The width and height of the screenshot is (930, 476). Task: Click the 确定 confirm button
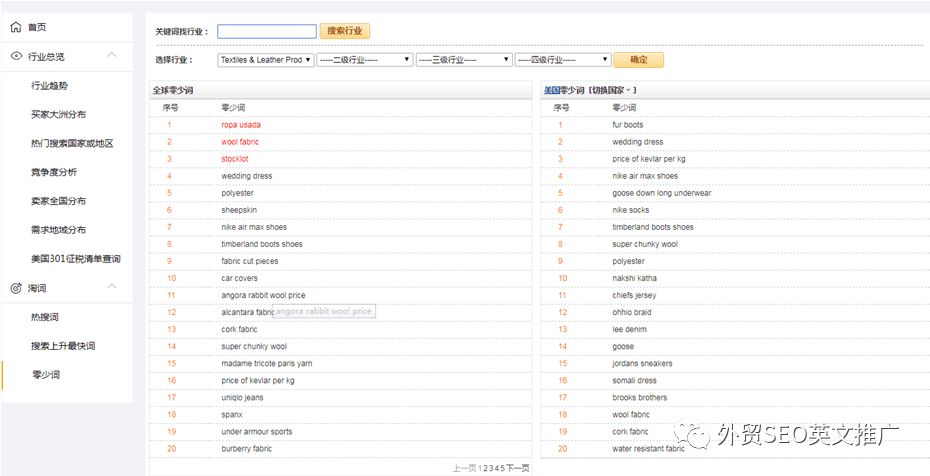click(639, 60)
